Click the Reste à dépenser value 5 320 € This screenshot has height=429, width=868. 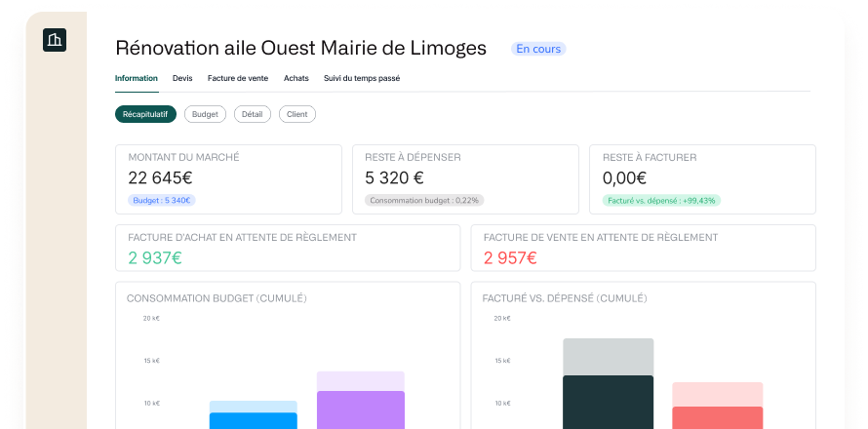pyautogui.click(x=394, y=177)
